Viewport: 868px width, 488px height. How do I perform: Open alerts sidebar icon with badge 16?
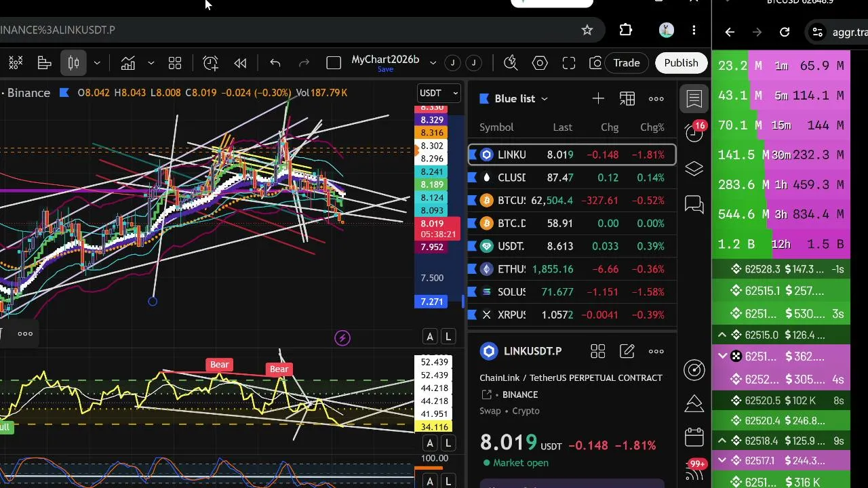[x=694, y=131]
